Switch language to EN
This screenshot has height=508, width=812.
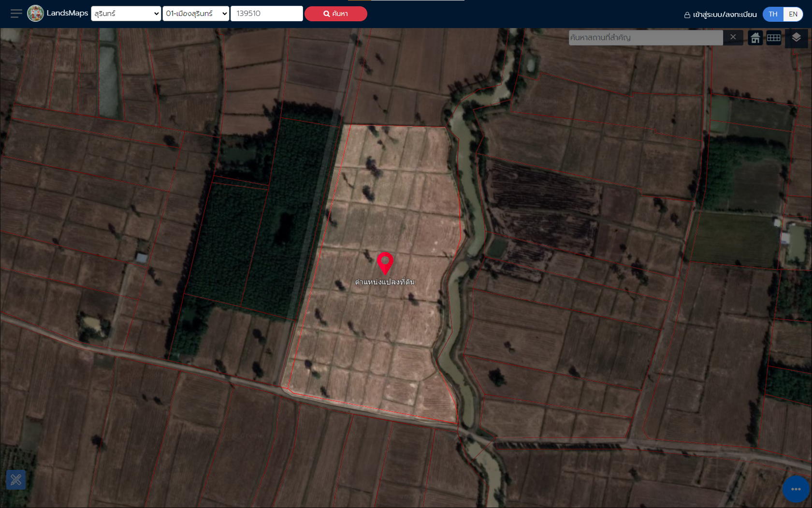pos(793,14)
